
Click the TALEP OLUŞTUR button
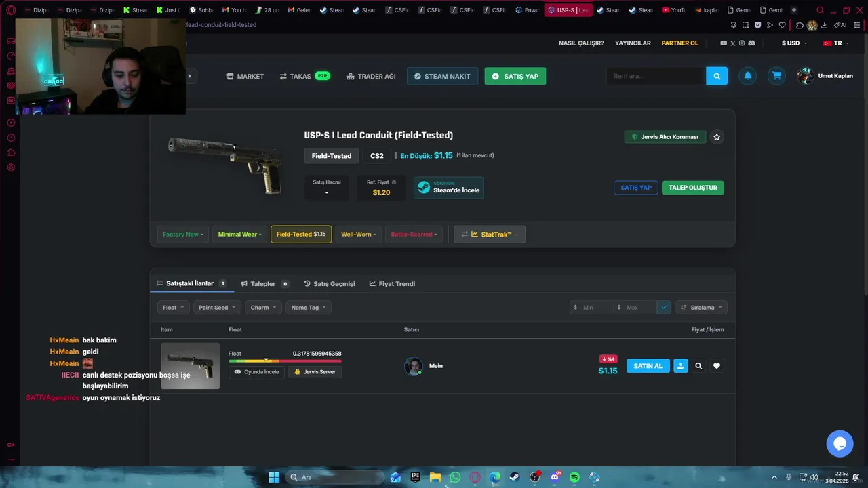pos(692,188)
